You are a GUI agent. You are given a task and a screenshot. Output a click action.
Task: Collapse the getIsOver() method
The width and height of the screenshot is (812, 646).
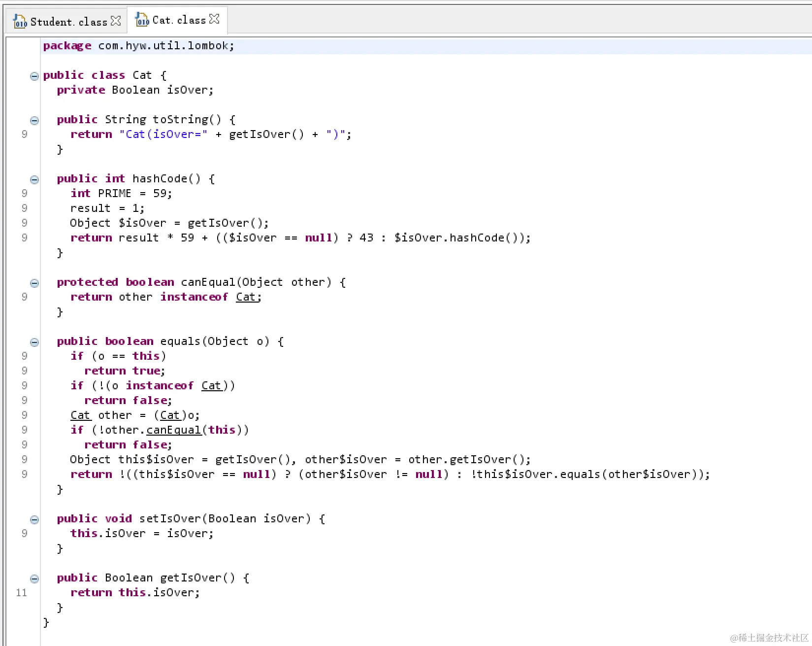pos(34,578)
